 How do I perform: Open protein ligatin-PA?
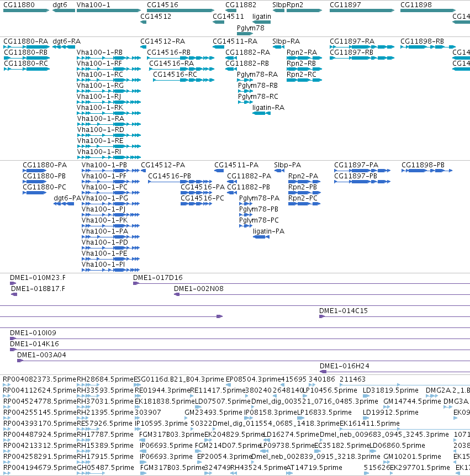tap(268, 231)
